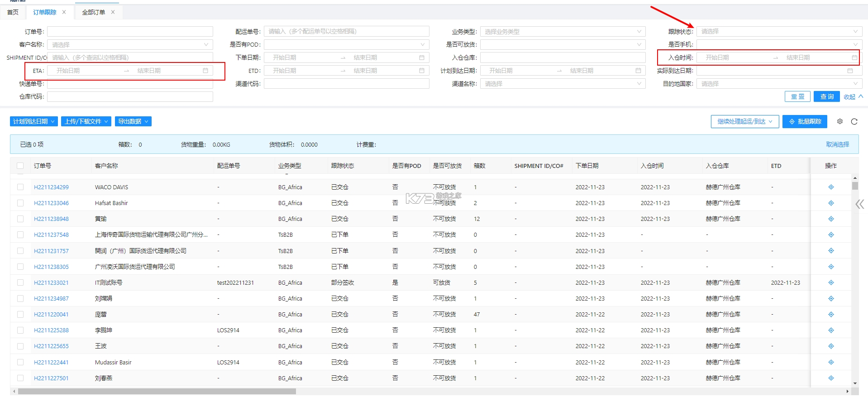The image size is (868, 397).
Task: Click the 查询 search button
Action: (x=827, y=96)
